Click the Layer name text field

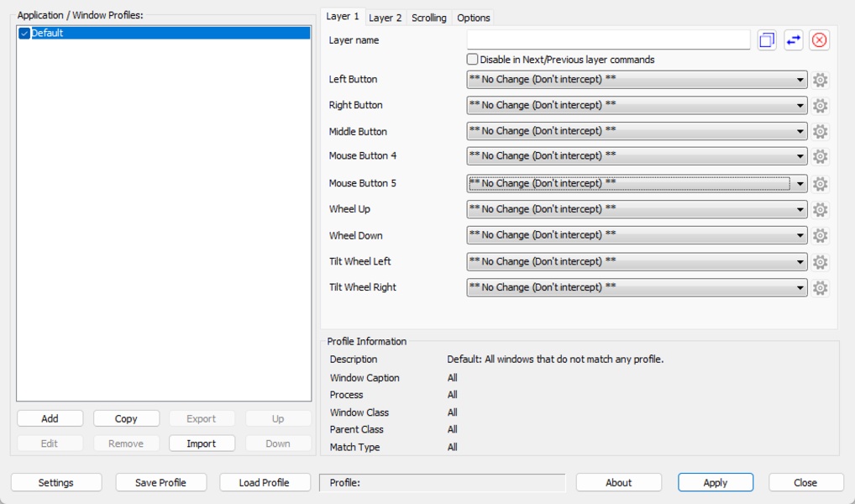(609, 39)
